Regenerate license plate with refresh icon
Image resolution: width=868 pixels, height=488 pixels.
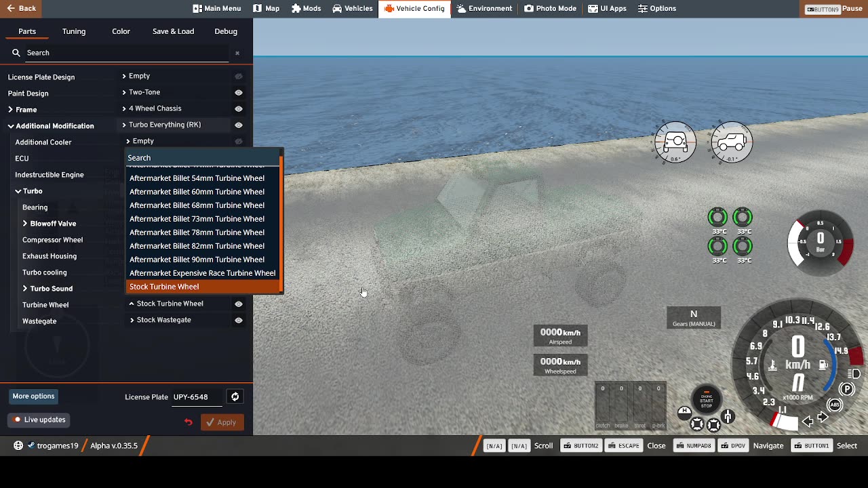[235, 396]
